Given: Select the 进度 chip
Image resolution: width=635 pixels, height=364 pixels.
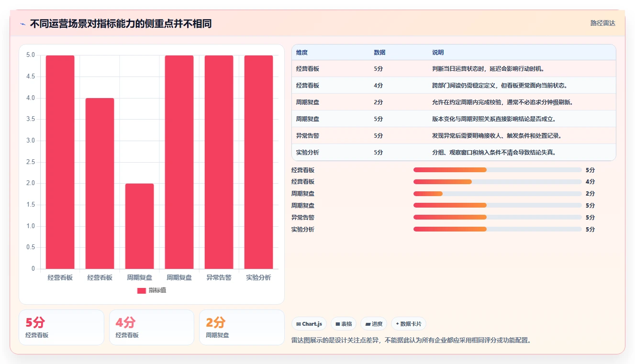Looking at the screenshot, I should point(374,324).
